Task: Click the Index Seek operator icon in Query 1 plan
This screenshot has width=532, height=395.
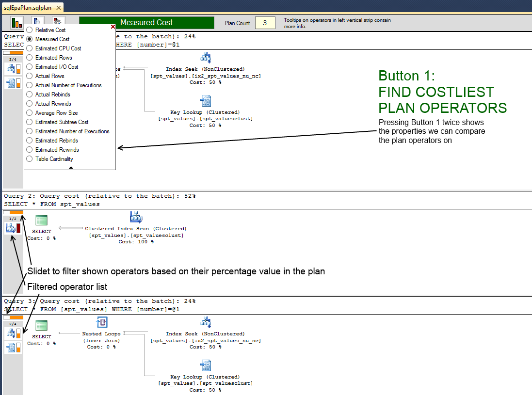Action: pyautogui.click(x=206, y=58)
